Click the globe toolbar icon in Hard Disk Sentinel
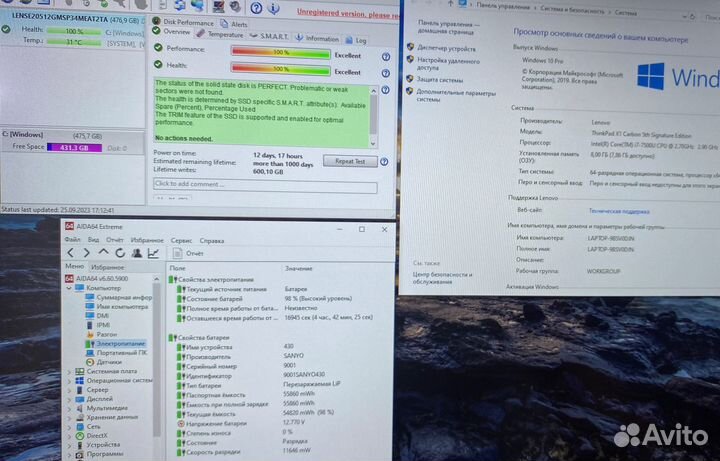This screenshot has height=461, width=720. [x=197, y=6]
